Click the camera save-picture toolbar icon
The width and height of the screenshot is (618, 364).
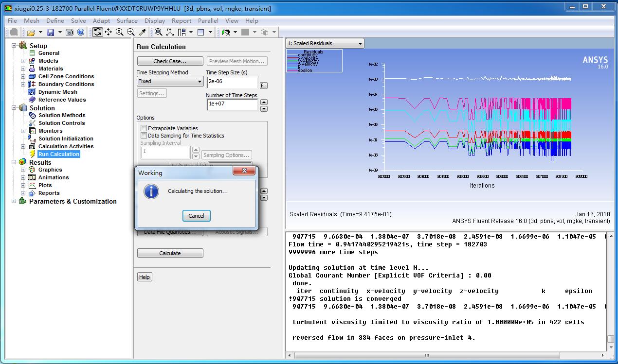70,32
